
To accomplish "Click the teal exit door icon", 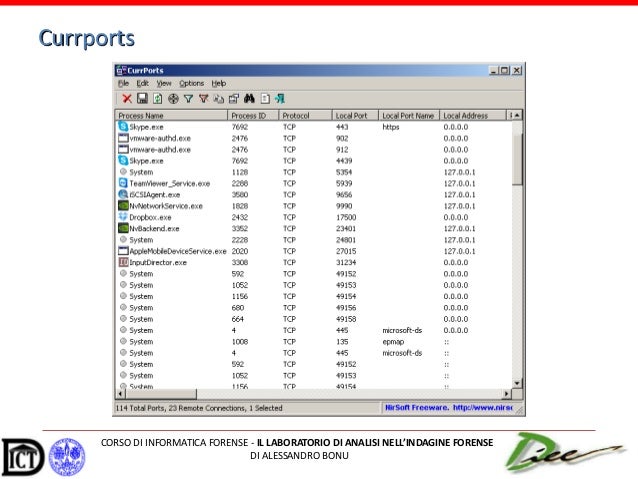I will pos(280,98).
